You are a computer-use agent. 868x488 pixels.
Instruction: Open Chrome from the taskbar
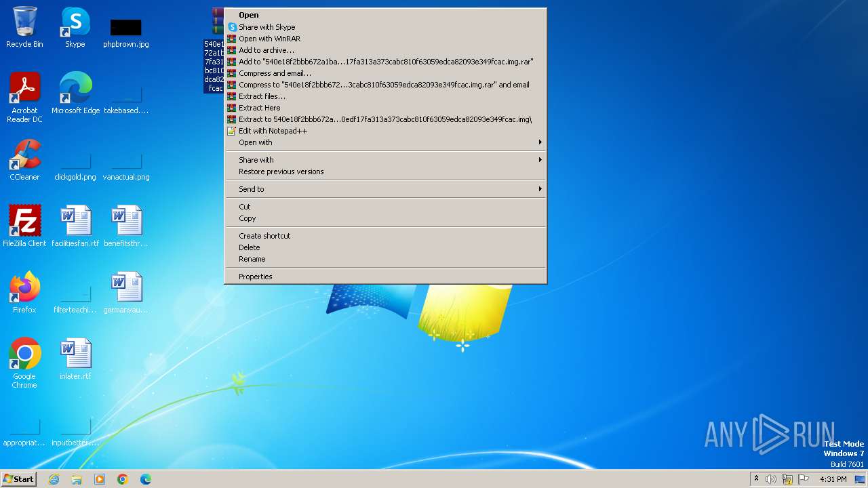(x=123, y=479)
